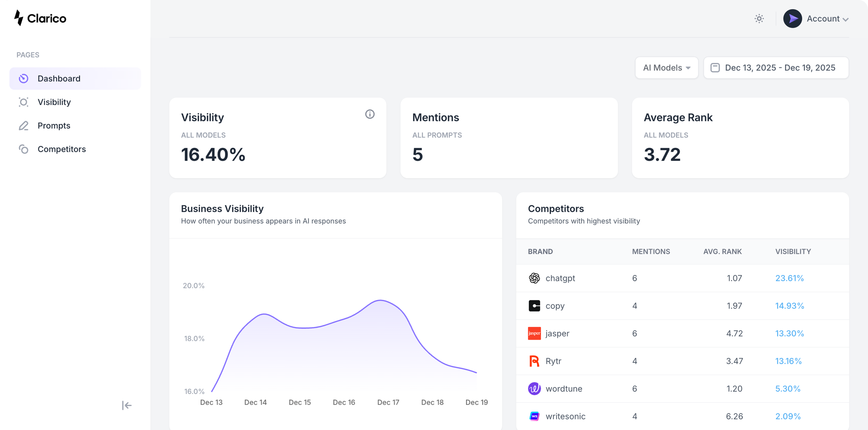Open the date range picker
This screenshot has height=430, width=868.
click(776, 68)
